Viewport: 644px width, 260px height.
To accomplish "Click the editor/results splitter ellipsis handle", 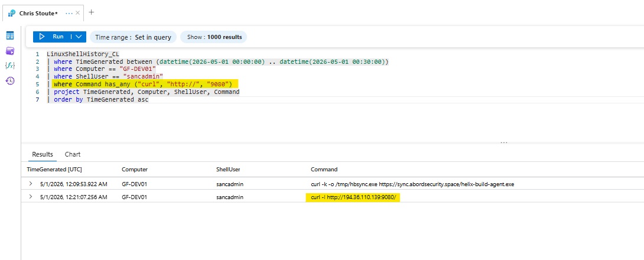I will 504,142.
